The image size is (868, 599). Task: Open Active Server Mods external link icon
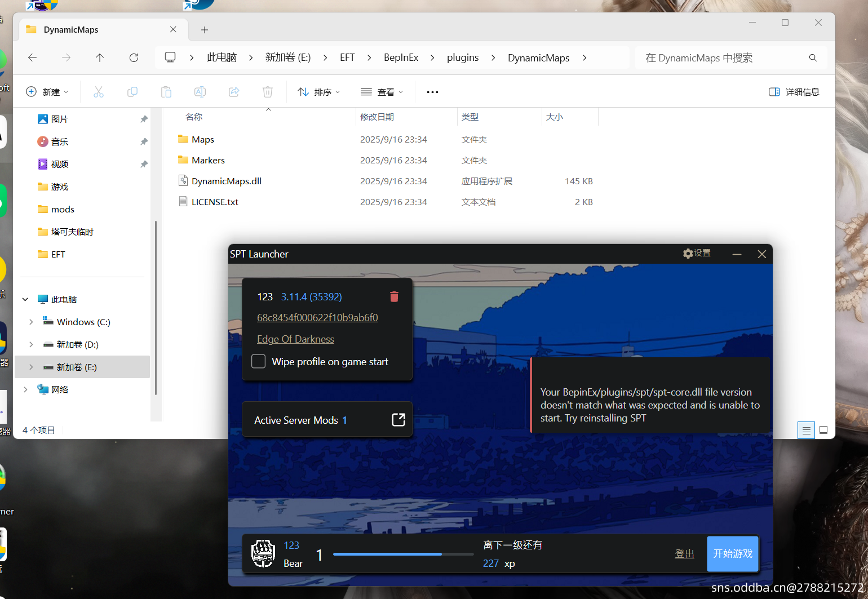click(x=398, y=419)
